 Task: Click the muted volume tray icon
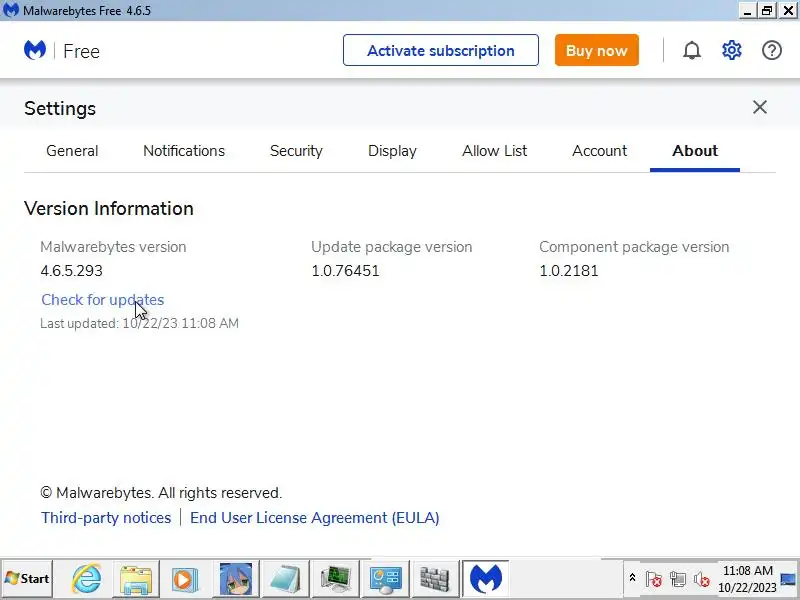point(702,579)
